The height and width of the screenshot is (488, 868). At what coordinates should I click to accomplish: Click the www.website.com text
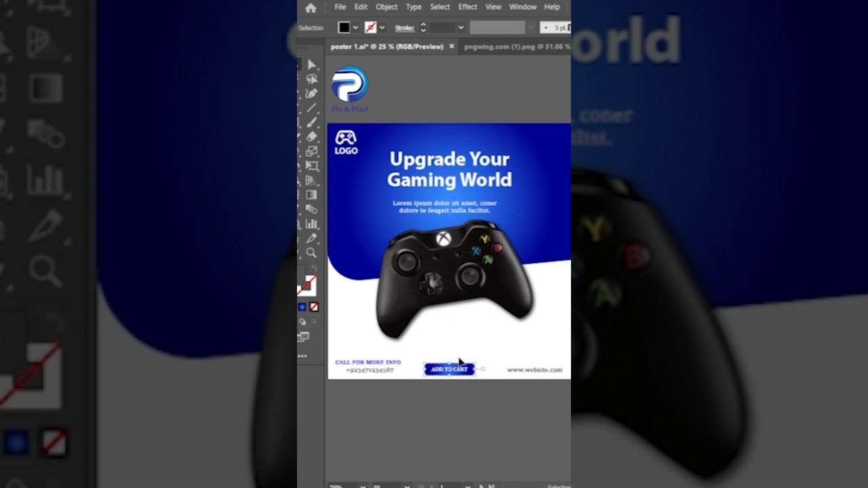pos(534,369)
